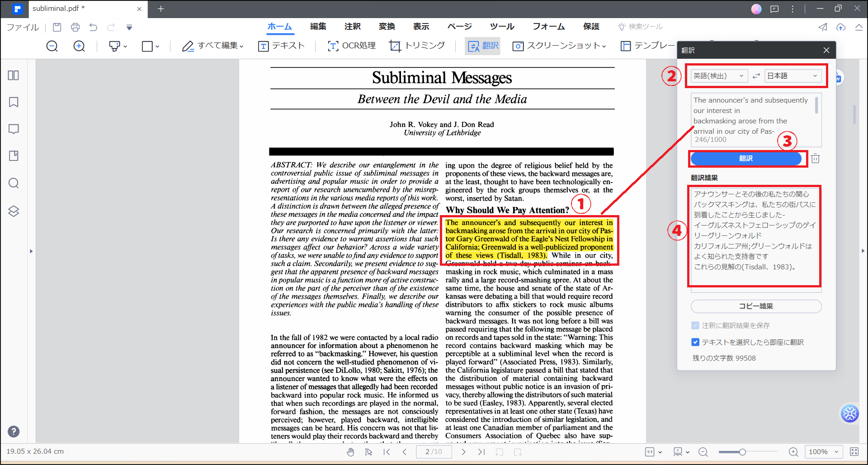The image size is (868, 465).
Task: Open the layers panel icon in sidebar
Action: (14, 211)
